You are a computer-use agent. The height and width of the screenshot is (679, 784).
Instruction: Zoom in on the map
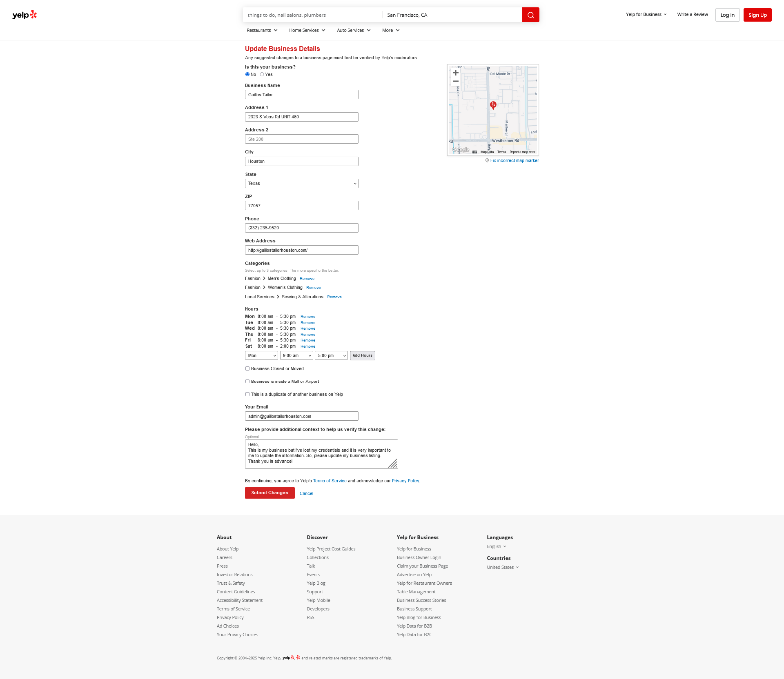tap(456, 73)
